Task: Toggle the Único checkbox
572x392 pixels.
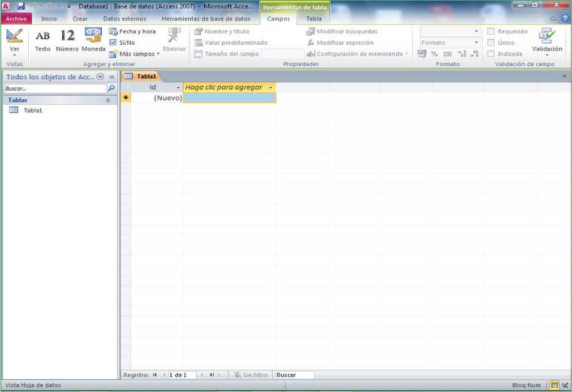Action: pyautogui.click(x=491, y=43)
